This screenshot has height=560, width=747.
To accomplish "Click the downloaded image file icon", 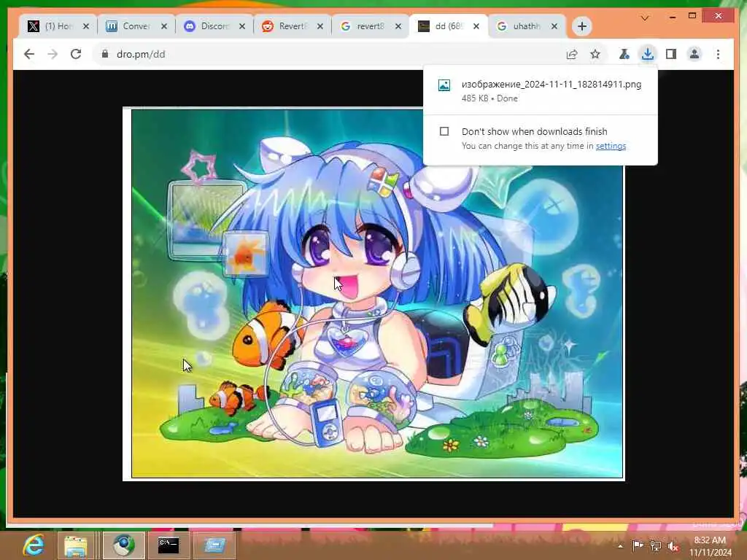I will click(x=444, y=85).
